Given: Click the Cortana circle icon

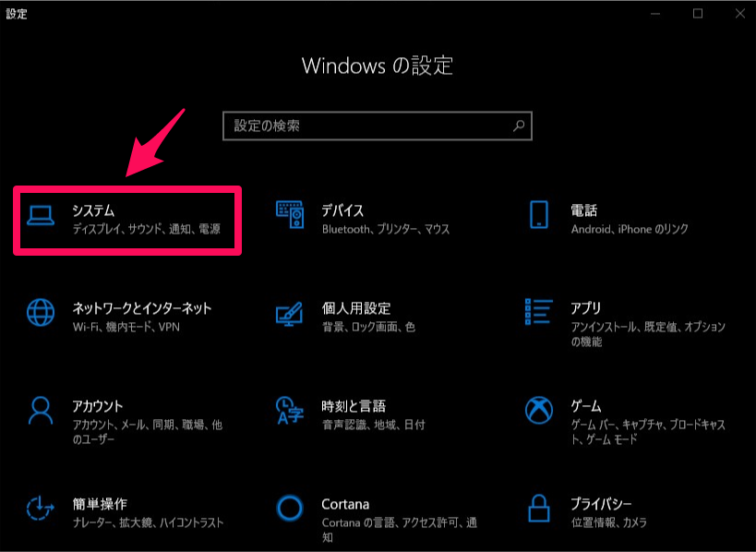Looking at the screenshot, I should click(290, 508).
